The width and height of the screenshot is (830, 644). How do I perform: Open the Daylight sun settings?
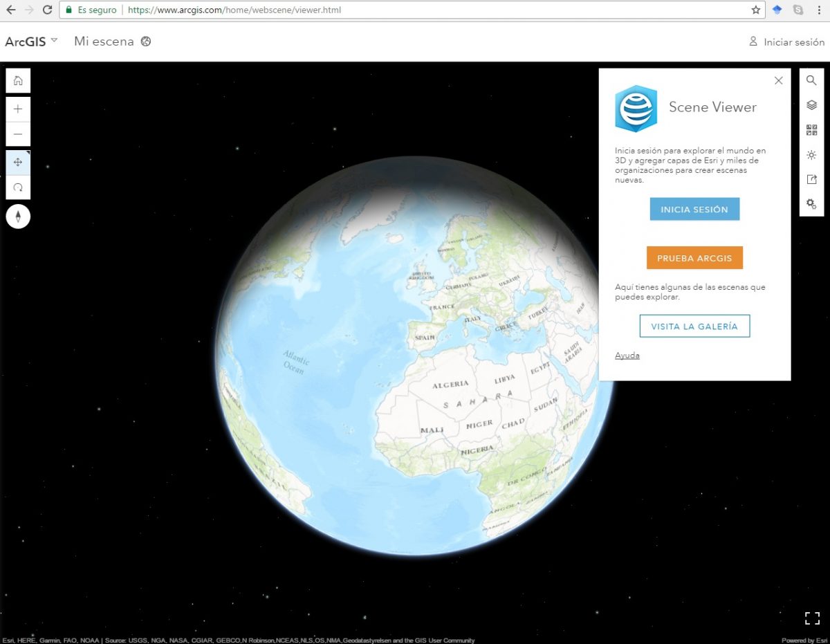click(x=811, y=155)
